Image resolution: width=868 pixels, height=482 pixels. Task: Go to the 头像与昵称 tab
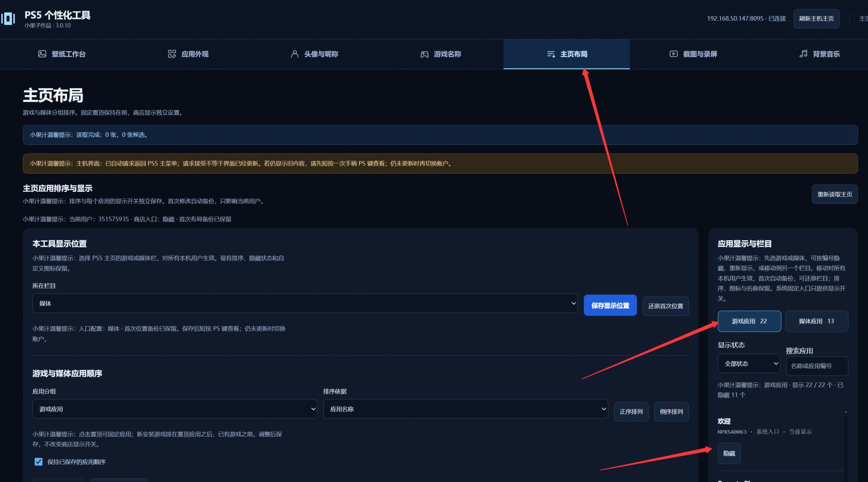[x=314, y=54]
